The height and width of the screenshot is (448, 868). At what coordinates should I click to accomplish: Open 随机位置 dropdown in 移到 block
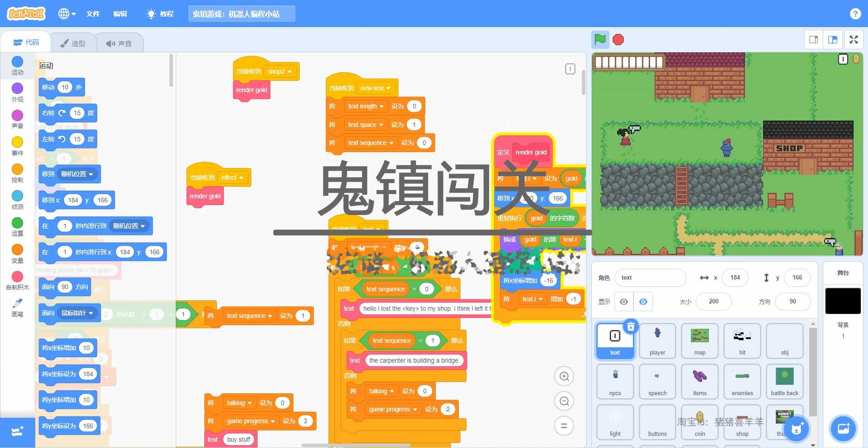77,174
